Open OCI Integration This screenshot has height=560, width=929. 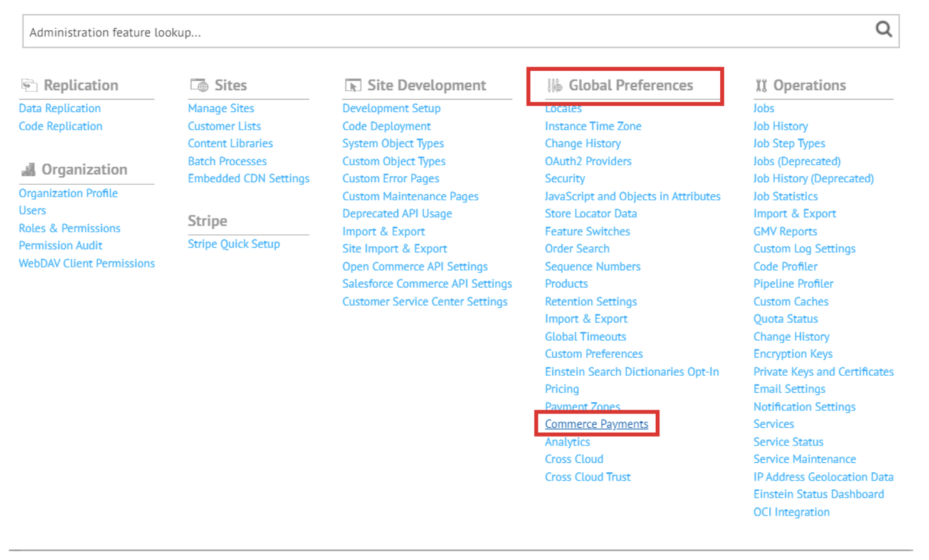(791, 512)
